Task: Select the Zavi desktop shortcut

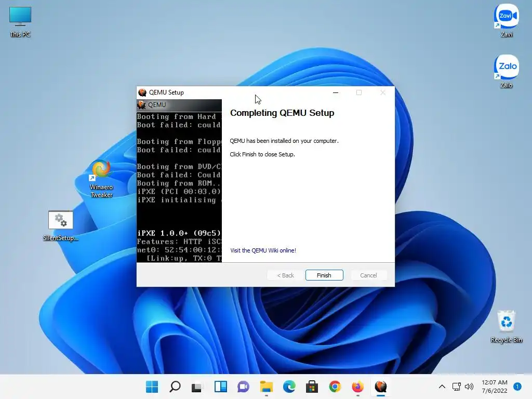Action: pyautogui.click(x=506, y=21)
